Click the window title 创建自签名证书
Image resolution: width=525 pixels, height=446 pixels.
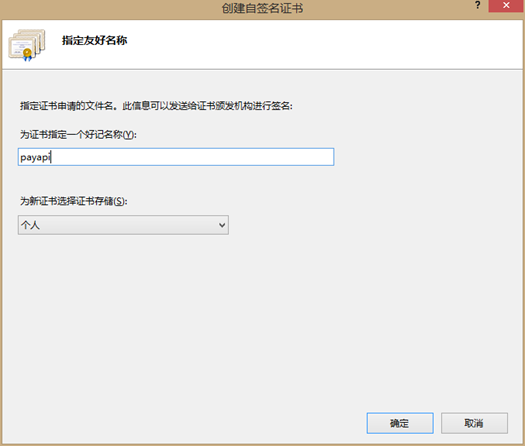[262, 8]
